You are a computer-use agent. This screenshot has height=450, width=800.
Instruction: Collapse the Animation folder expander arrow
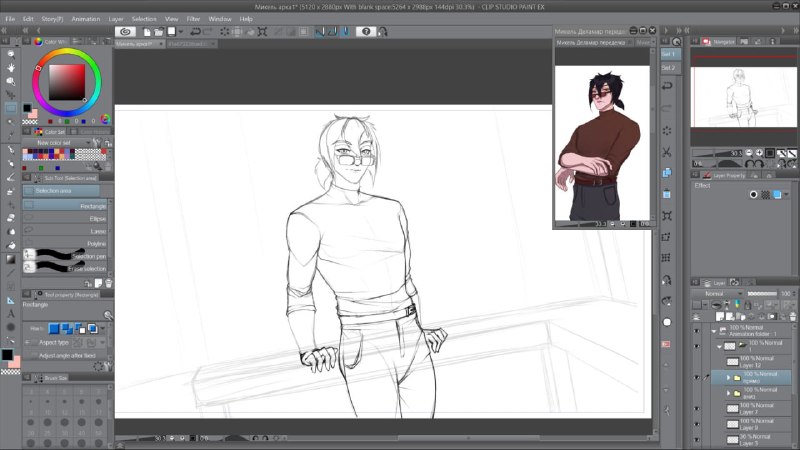click(714, 331)
